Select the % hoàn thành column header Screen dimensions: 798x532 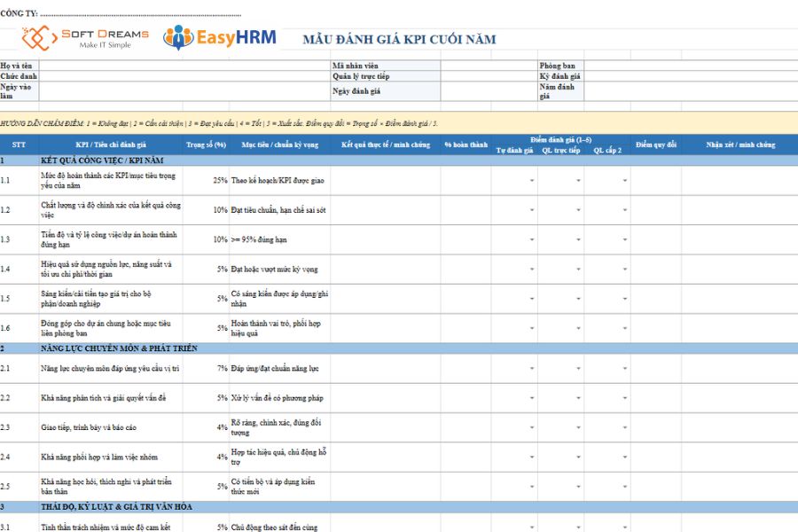(x=465, y=145)
